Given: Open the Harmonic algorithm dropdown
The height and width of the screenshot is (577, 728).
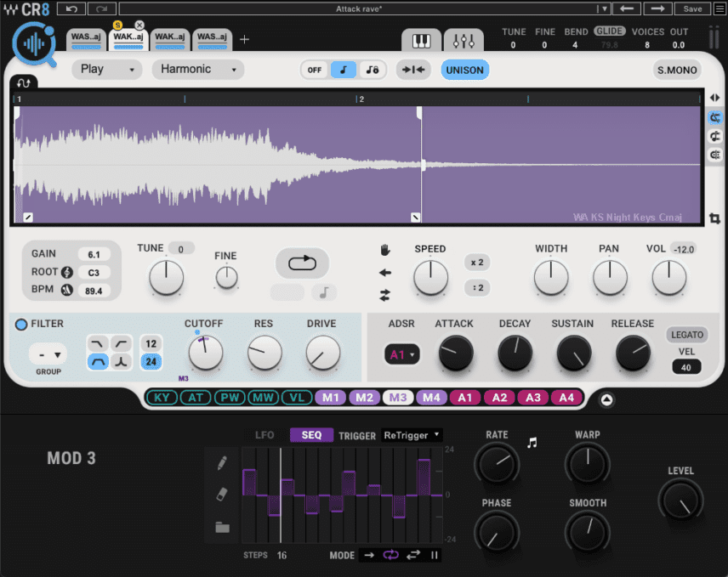Looking at the screenshot, I should click(198, 70).
